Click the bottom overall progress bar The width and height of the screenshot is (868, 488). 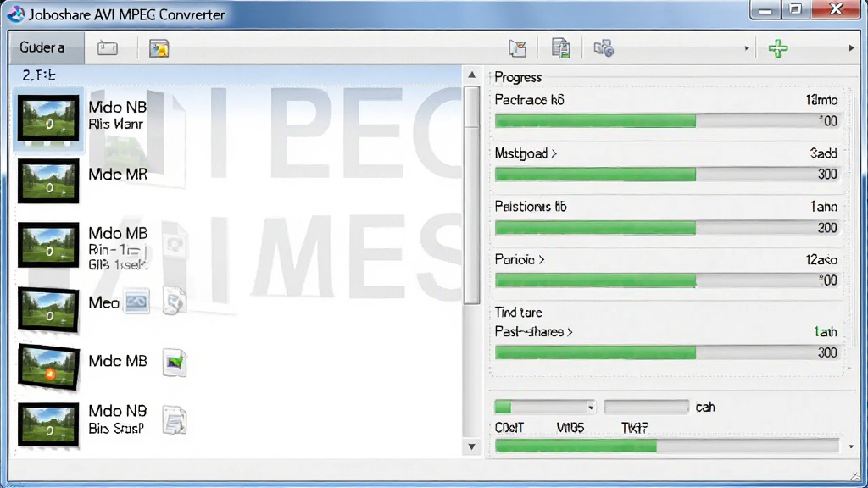(x=667, y=446)
